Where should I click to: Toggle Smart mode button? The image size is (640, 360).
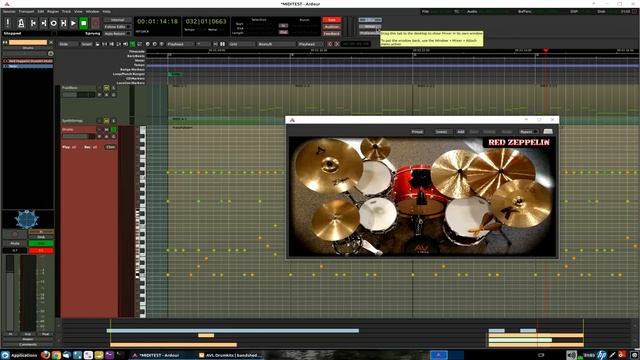(x=87, y=44)
